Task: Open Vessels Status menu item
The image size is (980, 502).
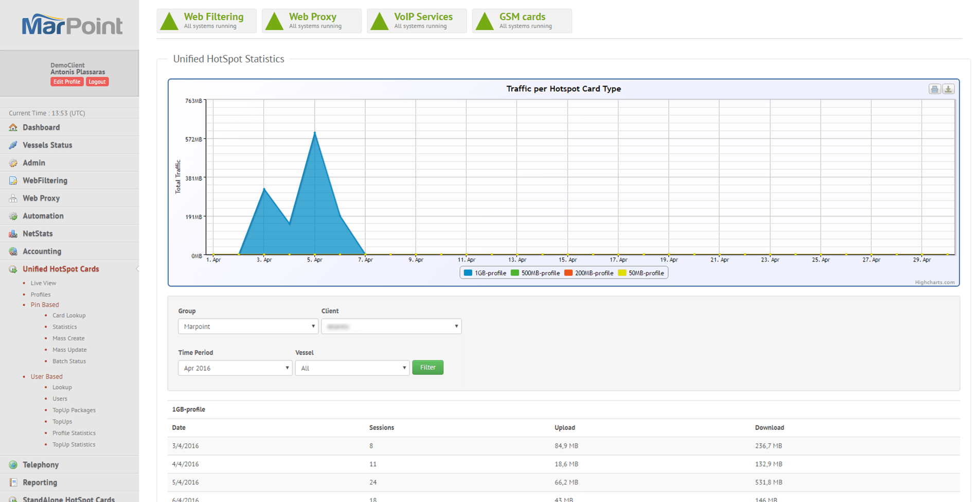Action: click(x=47, y=145)
